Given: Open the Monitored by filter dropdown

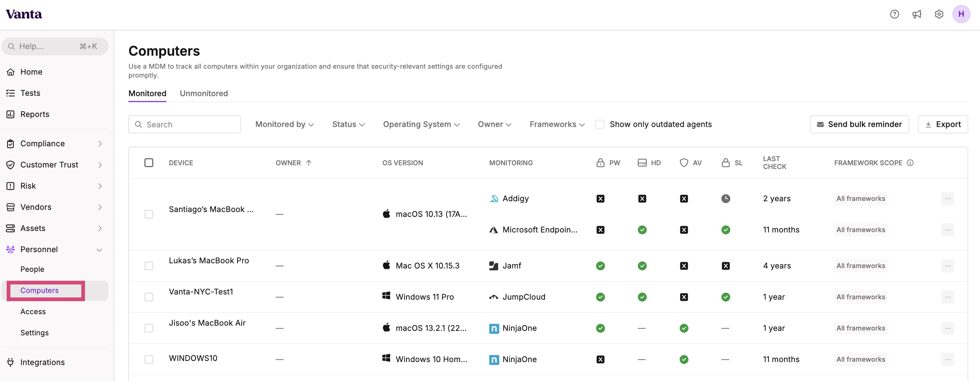Looking at the screenshot, I should coord(284,124).
